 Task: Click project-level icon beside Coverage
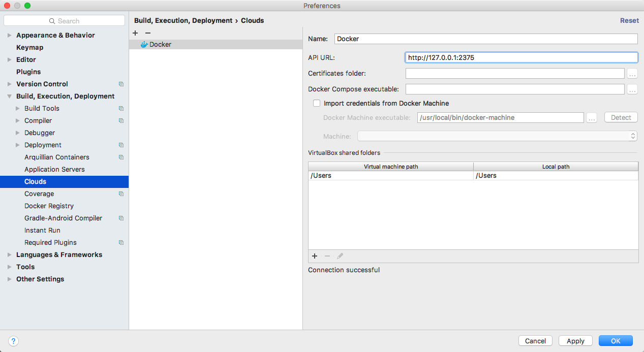click(x=121, y=194)
